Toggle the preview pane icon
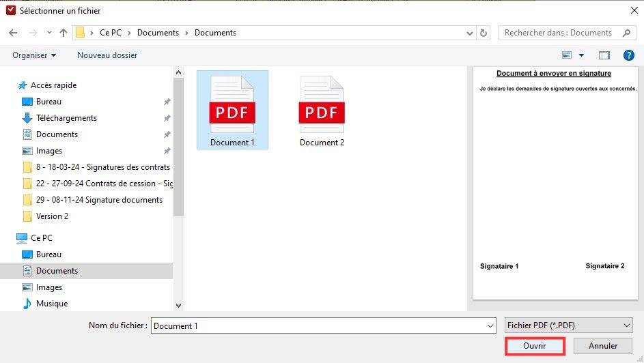This screenshot has width=644, height=363. click(x=604, y=55)
